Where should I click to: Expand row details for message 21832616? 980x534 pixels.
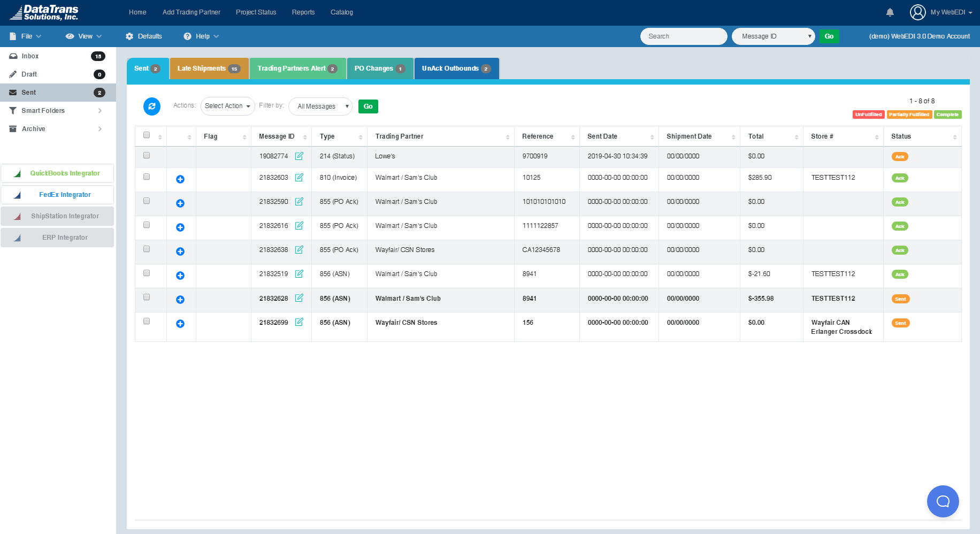coord(180,227)
